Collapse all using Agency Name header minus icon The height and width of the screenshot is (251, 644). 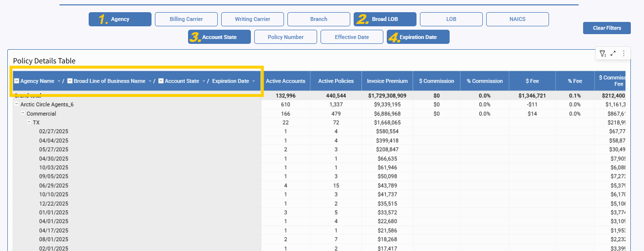pyautogui.click(x=17, y=81)
